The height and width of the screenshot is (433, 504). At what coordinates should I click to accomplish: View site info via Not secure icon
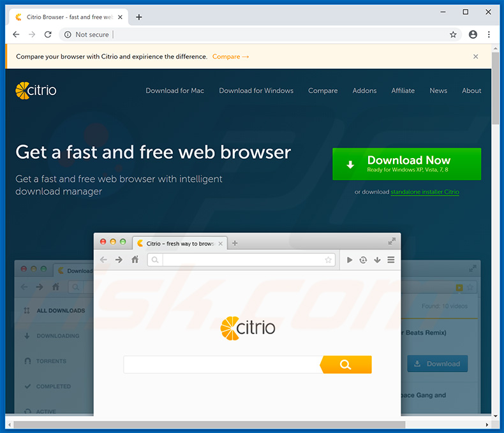68,34
